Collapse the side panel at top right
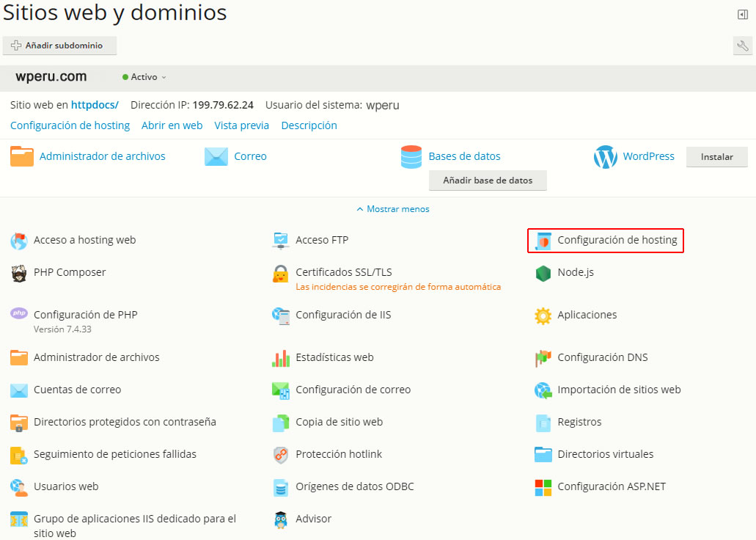Screen dimensions: 756x540 [742, 15]
